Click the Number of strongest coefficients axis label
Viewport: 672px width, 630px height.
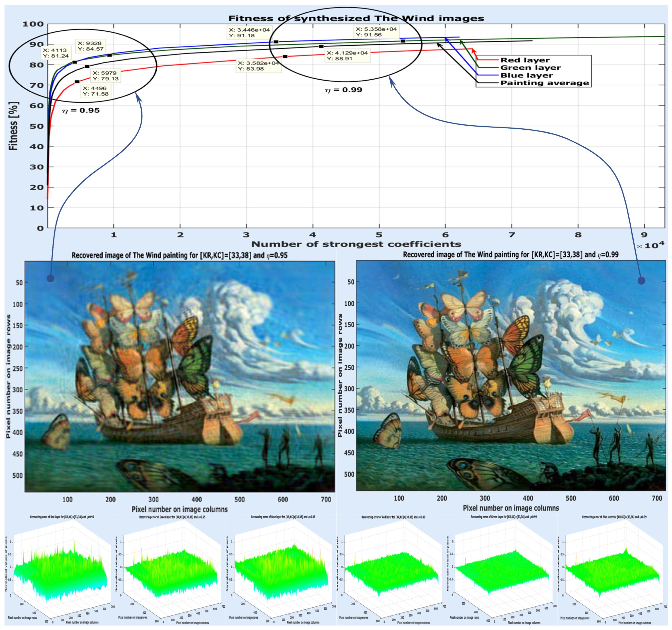coord(356,244)
